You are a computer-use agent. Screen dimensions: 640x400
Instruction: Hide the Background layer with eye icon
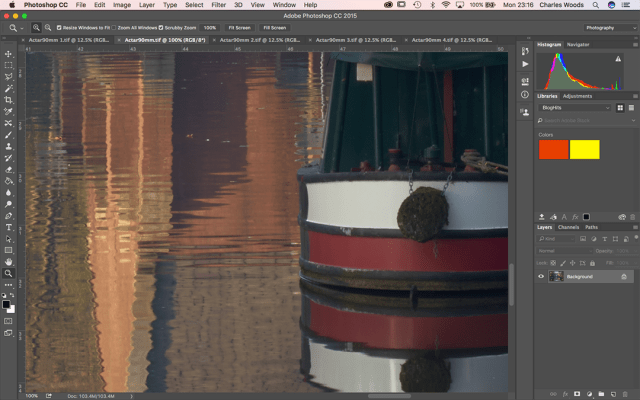pyautogui.click(x=542, y=276)
